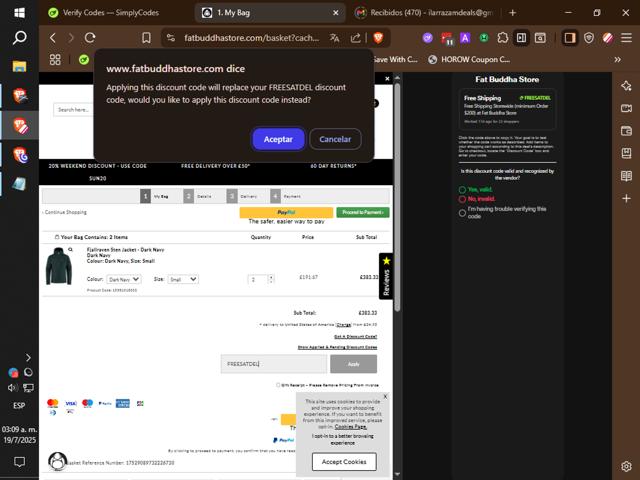Image resolution: width=640 pixels, height=480 pixels.
Task: Open the Brave Wallet icon in the sidebar
Action: [627, 131]
